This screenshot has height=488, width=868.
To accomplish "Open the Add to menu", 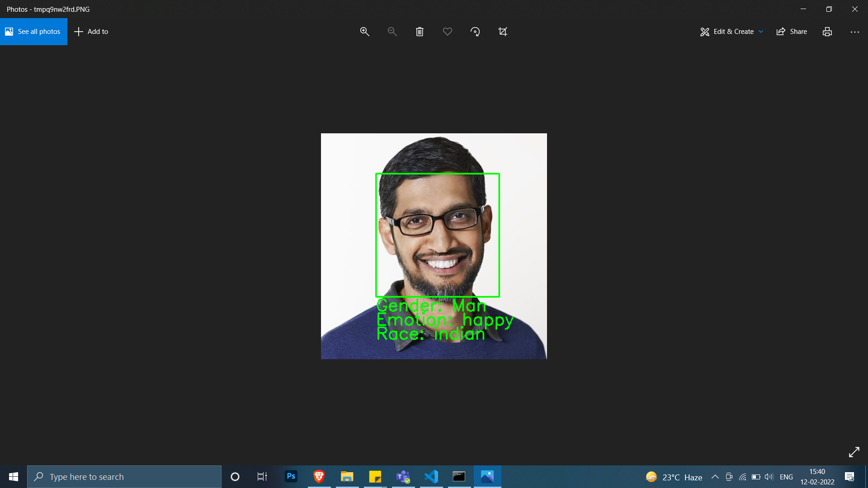I will 91,32.
